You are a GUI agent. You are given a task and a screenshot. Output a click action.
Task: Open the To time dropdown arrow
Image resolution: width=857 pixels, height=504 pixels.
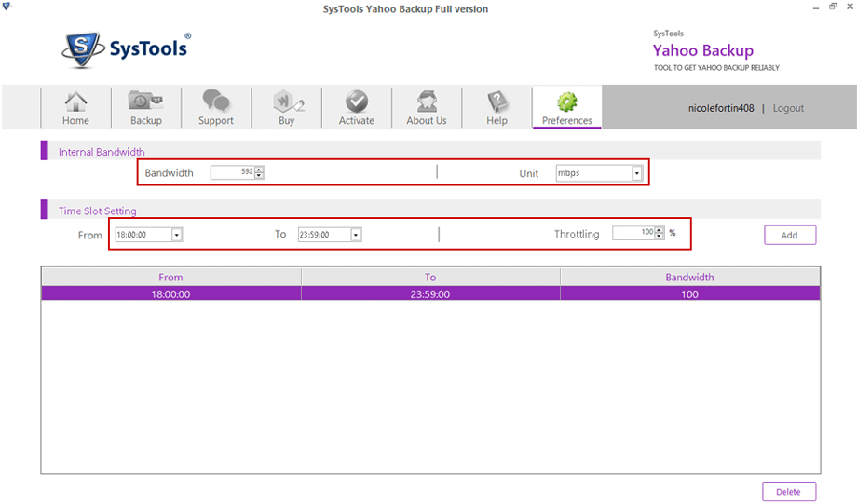[x=356, y=235]
